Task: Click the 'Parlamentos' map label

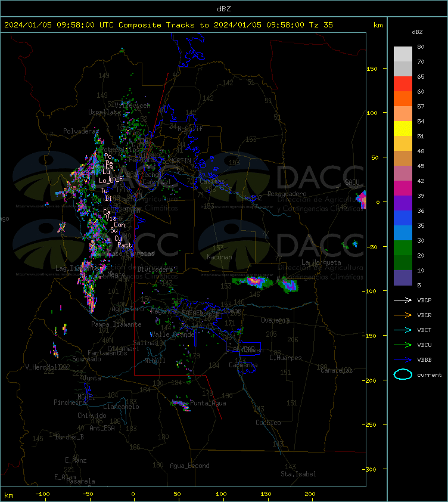Action: [x=107, y=353]
